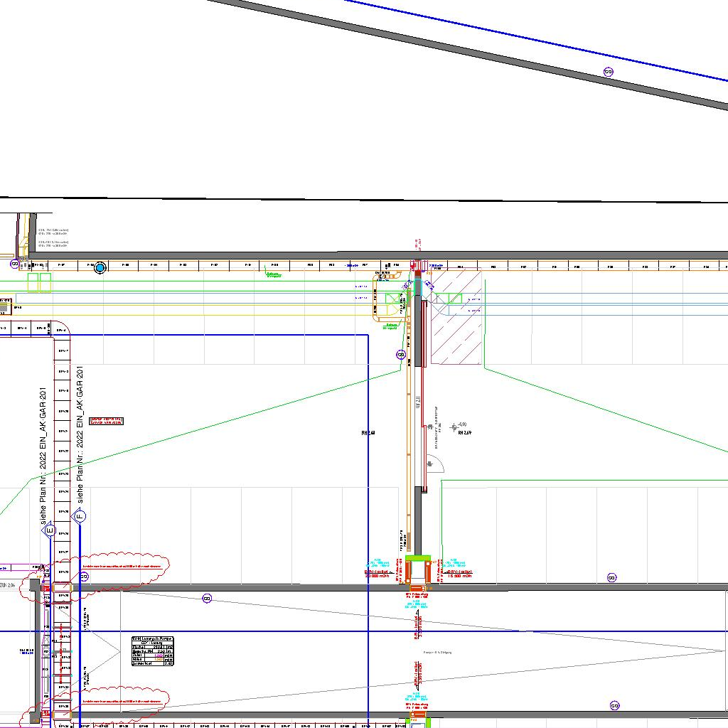Viewport: 728px width, 728px height.
Task: Select the lower red revision cloud annotation text
Action: [125, 702]
